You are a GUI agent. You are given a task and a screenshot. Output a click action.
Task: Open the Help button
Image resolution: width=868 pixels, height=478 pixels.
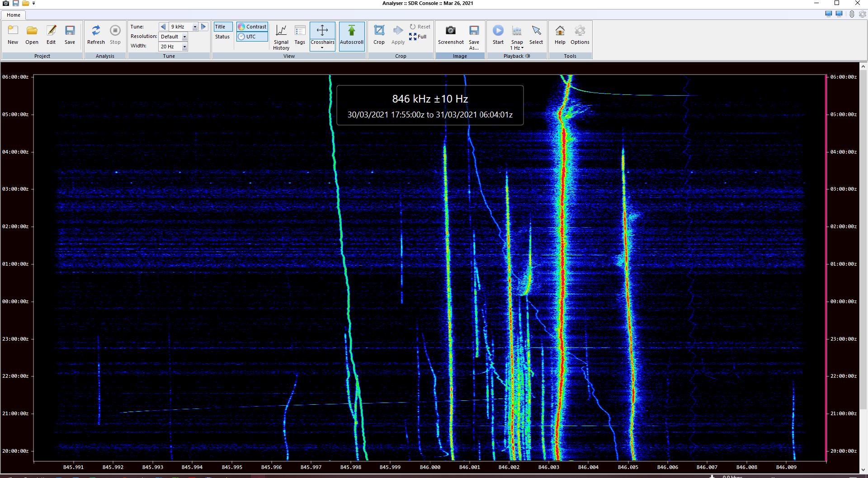pos(560,35)
